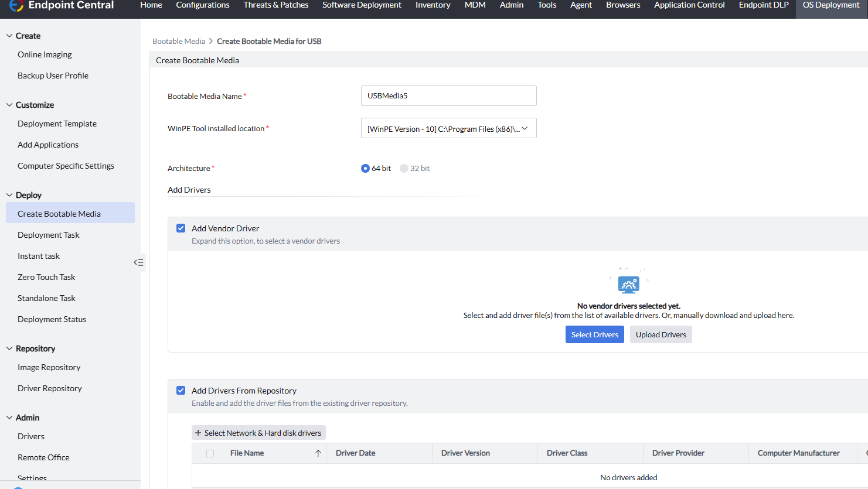This screenshot has height=489, width=868.
Task: Select the 64 bit architecture option
Action: 365,168
